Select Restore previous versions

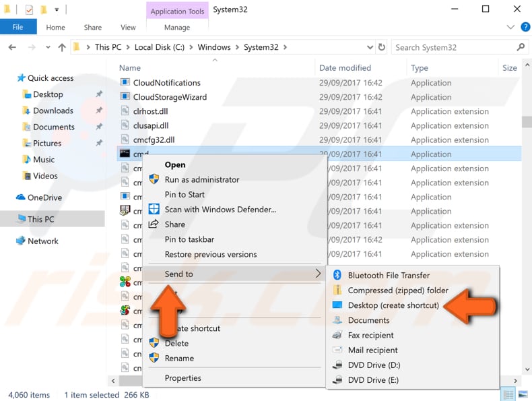pyautogui.click(x=211, y=254)
